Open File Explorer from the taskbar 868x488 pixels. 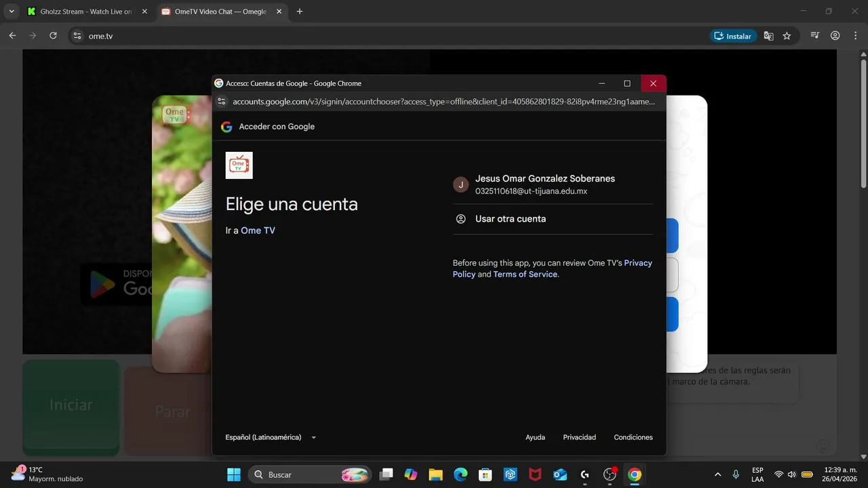coord(435,474)
